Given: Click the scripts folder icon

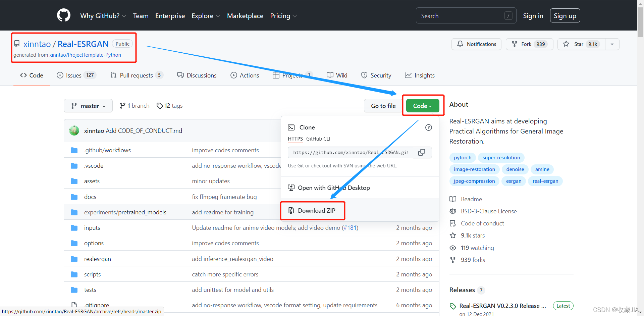Looking at the screenshot, I should pyautogui.click(x=74, y=274).
